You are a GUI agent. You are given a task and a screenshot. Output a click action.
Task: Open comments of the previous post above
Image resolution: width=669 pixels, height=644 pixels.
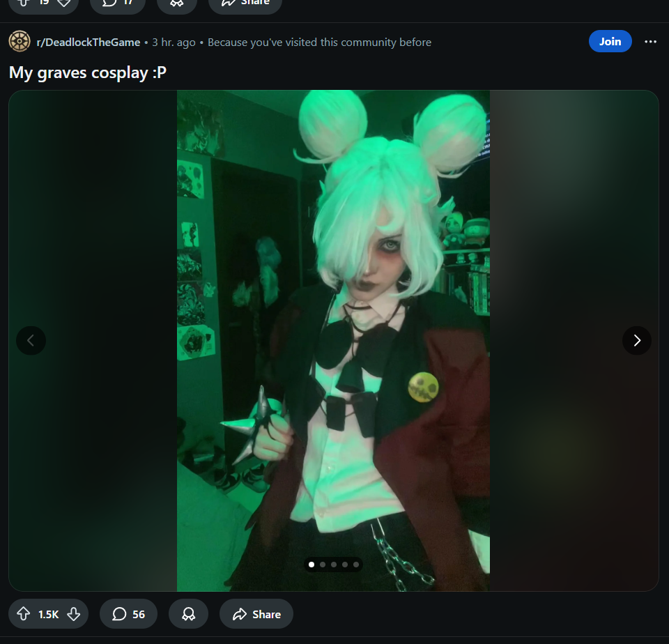[118, 3]
